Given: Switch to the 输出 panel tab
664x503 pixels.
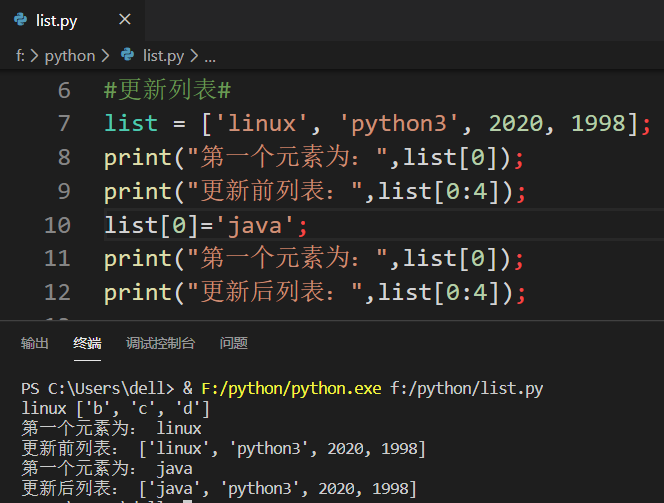Looking at the screenshot, I should pos(35,343).
